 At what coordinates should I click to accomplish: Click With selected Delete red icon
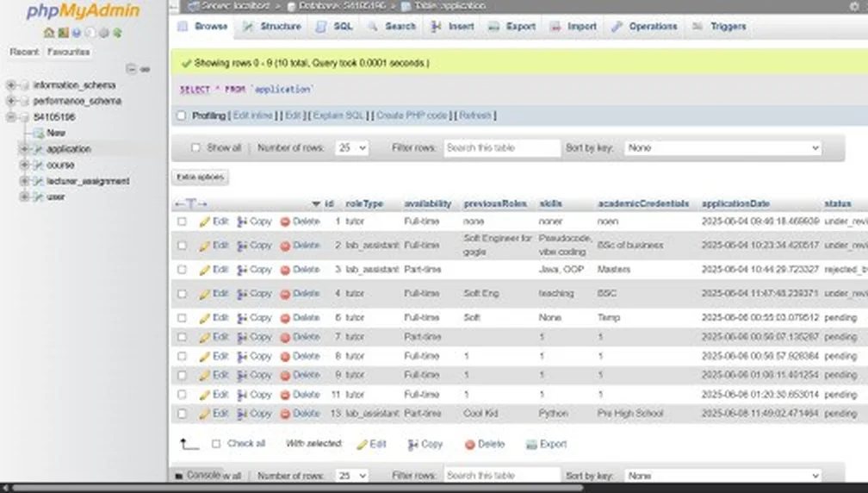pyautogui.click(x=470, y=444)
